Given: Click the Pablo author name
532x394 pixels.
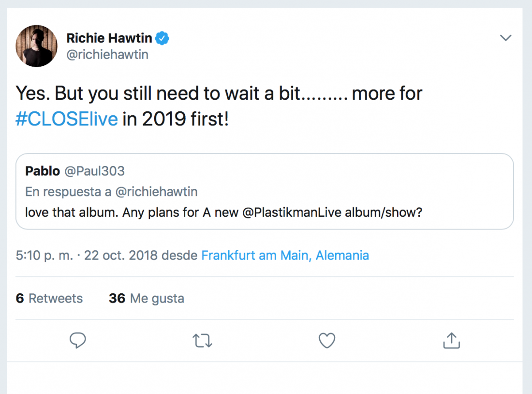Looking at the screenshot, I should tap(43, 171).
